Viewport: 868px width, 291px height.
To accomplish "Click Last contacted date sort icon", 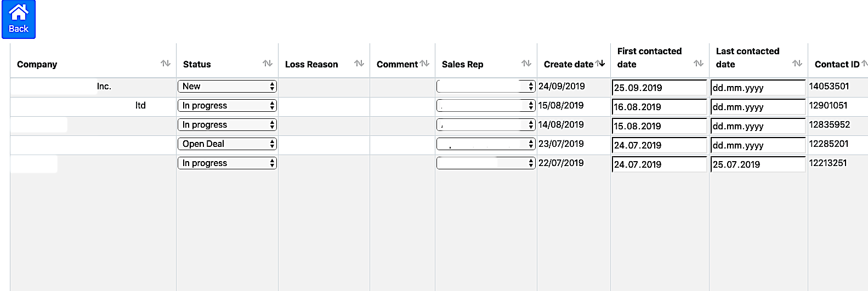I will click(797, 64).
